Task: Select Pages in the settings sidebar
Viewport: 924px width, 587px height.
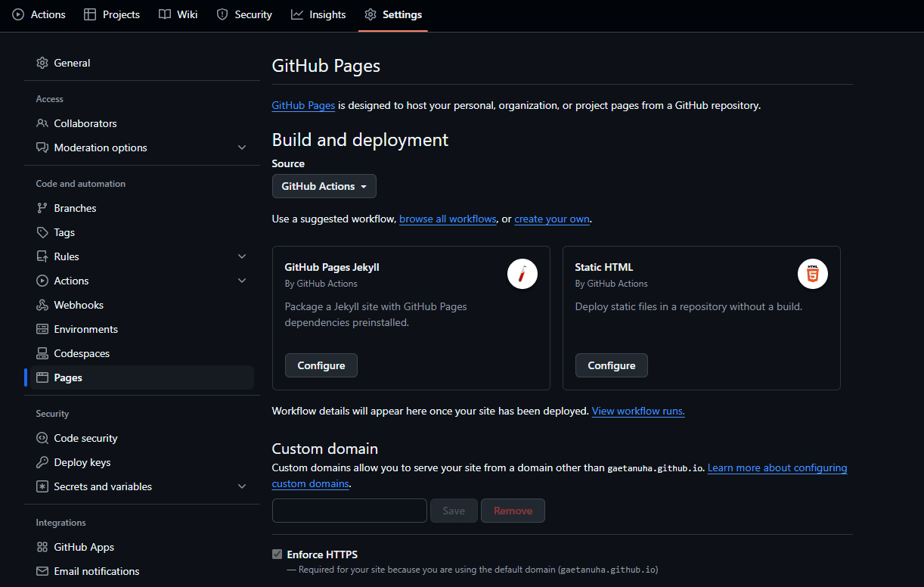Action: point(142,377)
